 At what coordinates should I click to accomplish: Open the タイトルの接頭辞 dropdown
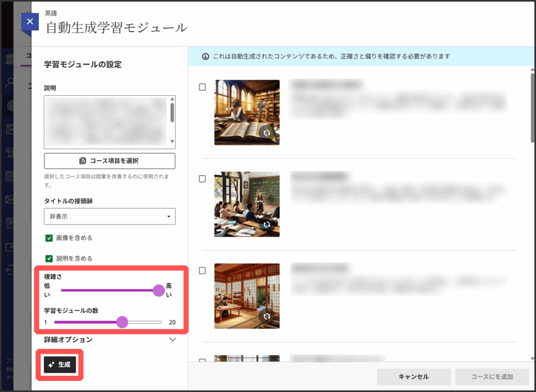[109, 216]
